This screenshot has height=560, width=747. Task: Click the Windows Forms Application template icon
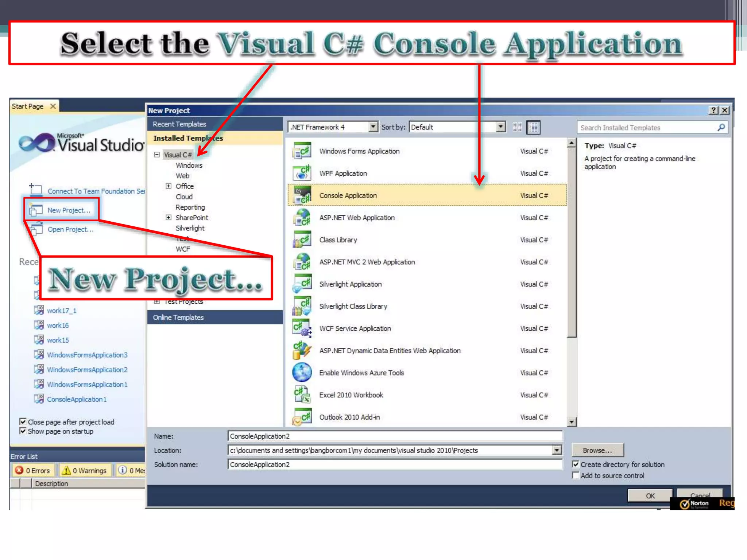coord(302,151)
